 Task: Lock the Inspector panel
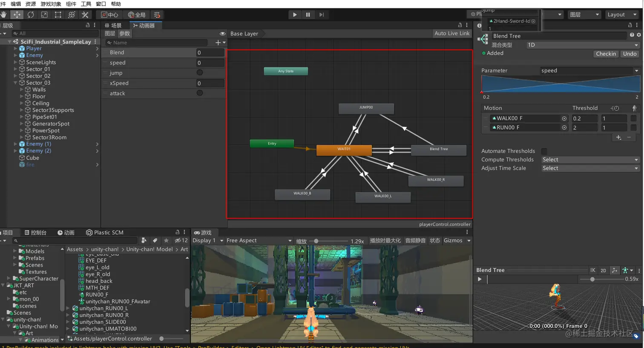click(630, 25)
